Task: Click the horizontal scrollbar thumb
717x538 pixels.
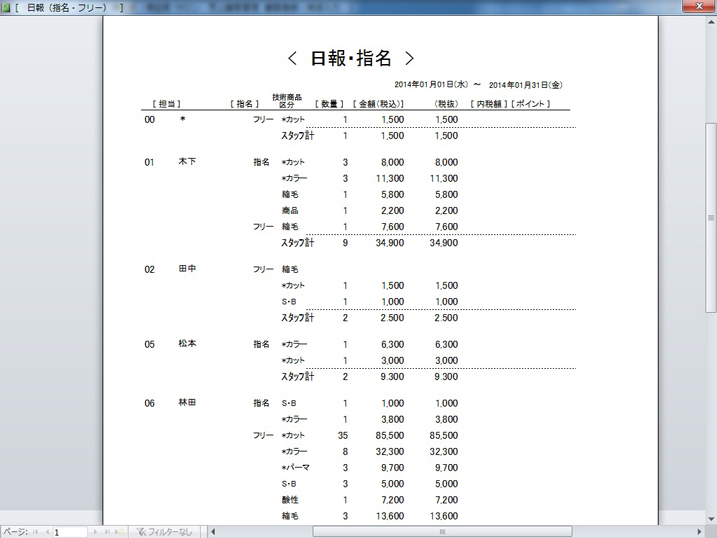Action: coord(442,532)
